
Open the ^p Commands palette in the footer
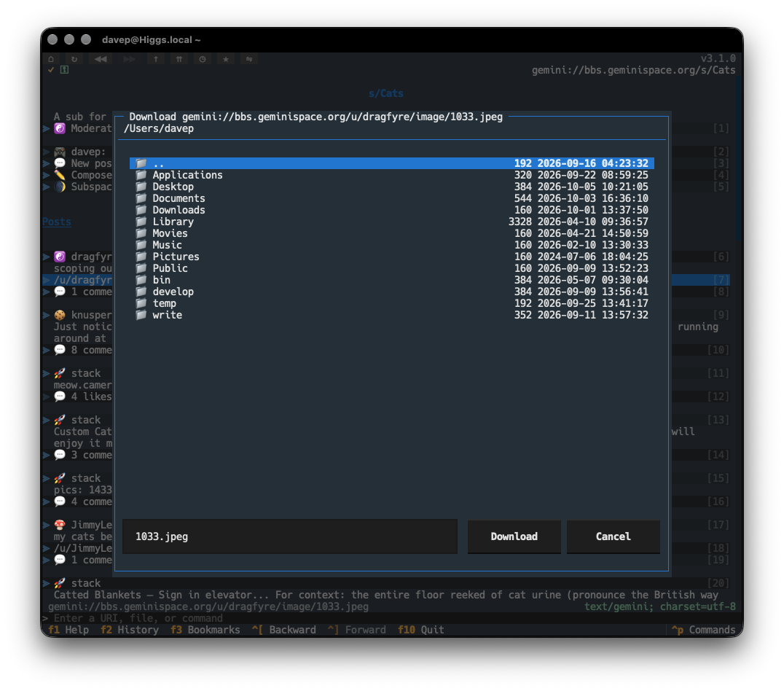point(703,630)
